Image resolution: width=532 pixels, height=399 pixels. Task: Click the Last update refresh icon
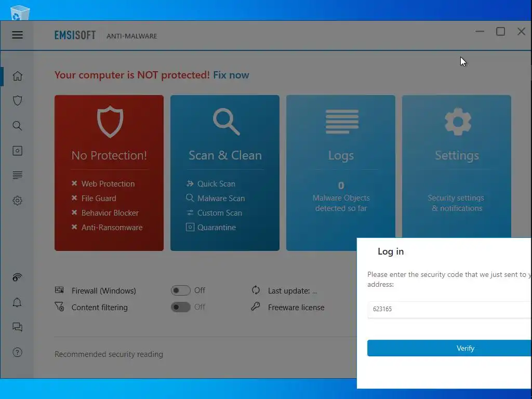pos(256,290)
